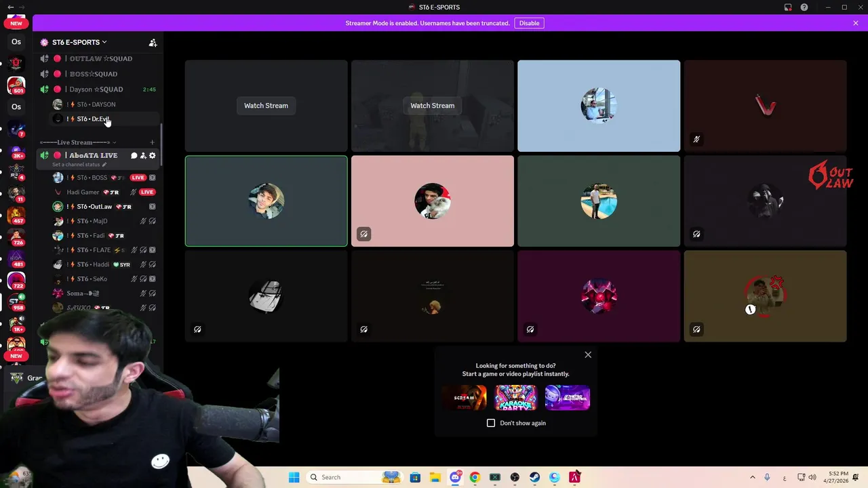Click Watch Stream on the blank dark tile
The width and height of the screenshot is (868, 488).
[x=266, y=106]
